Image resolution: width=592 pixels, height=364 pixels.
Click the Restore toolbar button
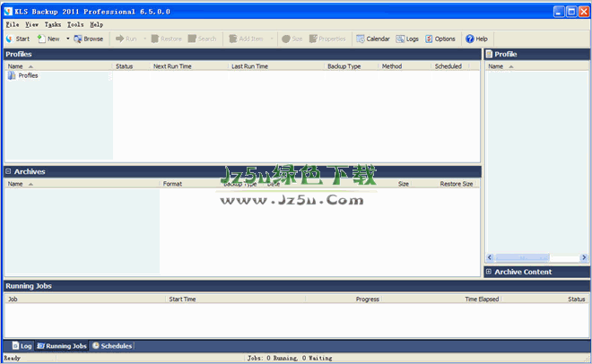click(167, 39)
